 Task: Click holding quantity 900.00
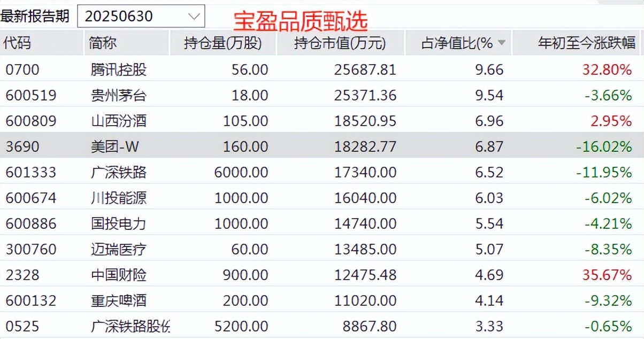246,275
